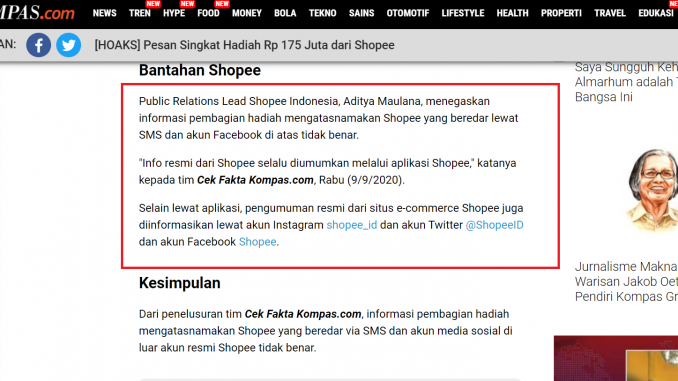
Task: Open the NEWS menu section
Action: (105, 13)
